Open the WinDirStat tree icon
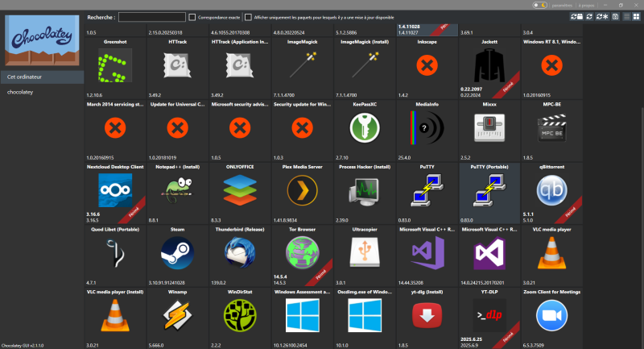Image resolution: width=644 pixels, height=349 pixels. (240, 315)
